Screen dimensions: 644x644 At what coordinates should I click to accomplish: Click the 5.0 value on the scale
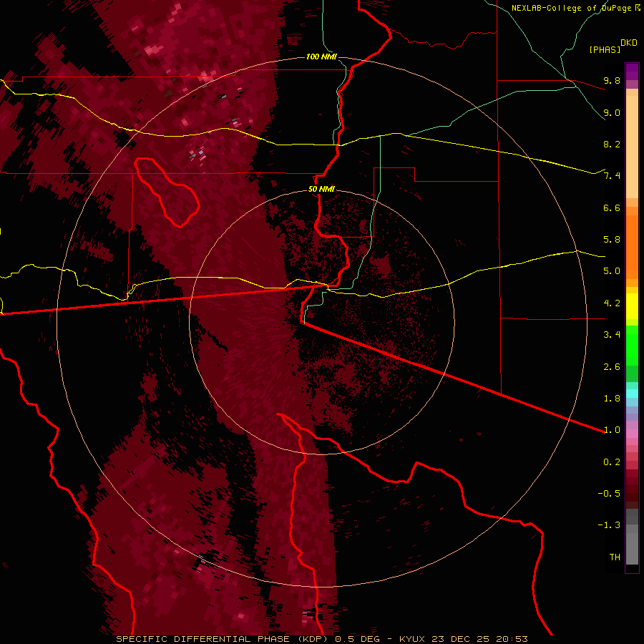[x=612, y=271]
